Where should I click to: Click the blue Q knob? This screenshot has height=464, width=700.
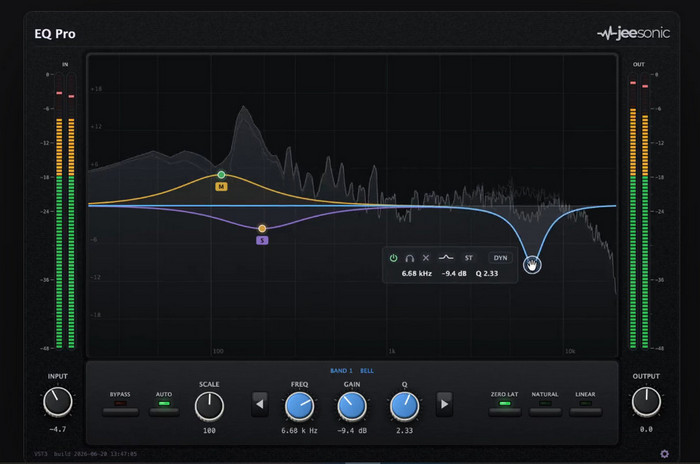[404, 406]
